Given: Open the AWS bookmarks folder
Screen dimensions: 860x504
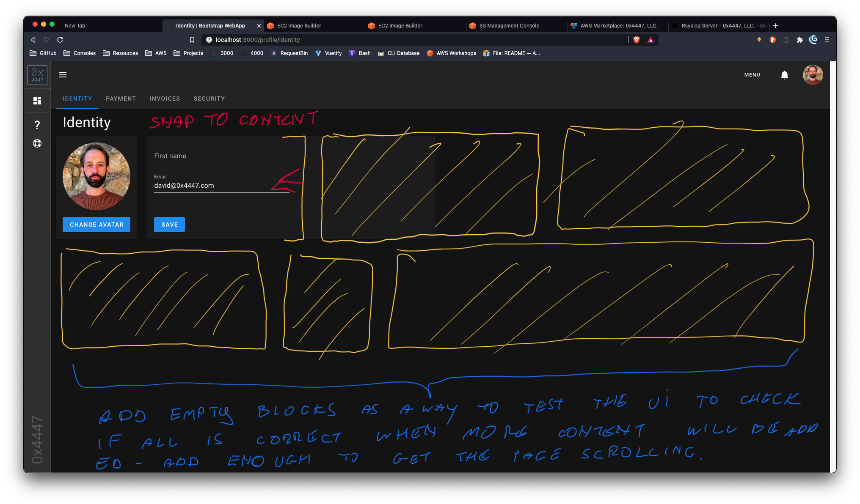Looking at the screenshot, I should (x=156, y=53).
